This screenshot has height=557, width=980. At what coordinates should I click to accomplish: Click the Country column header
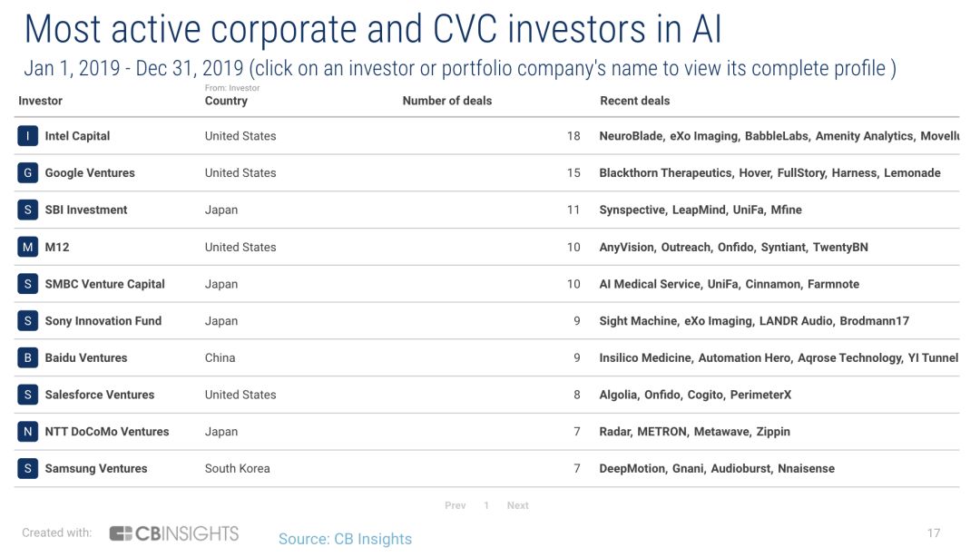pos(226,101)
